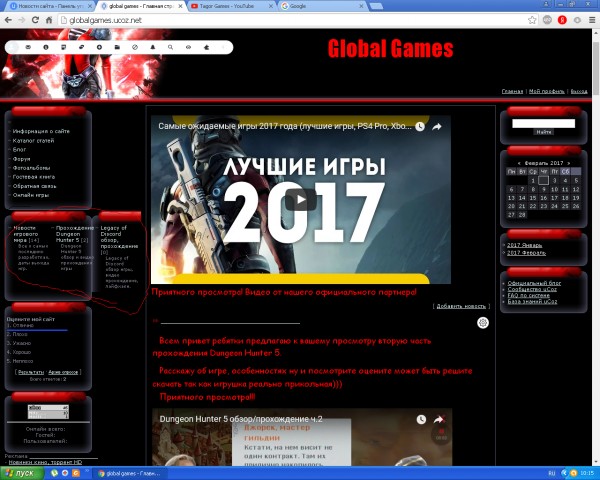Click the Мой профиль header link

click(x=546, y=91)
